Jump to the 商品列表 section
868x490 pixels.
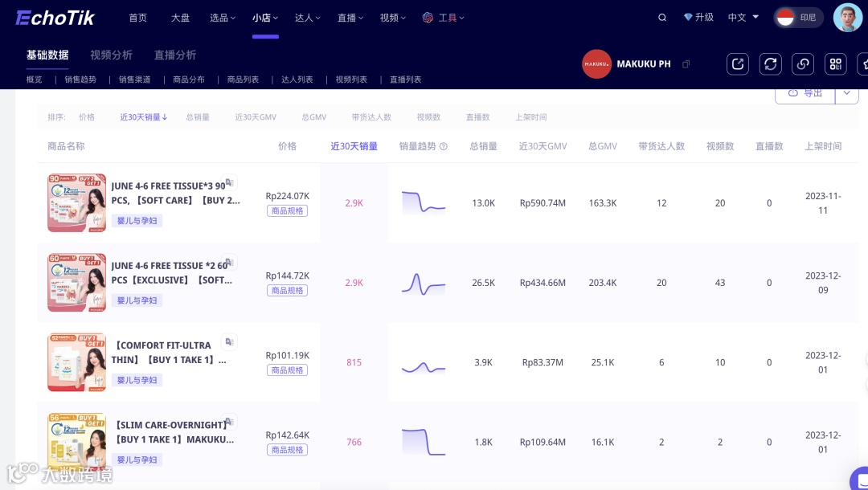(243, 80)
